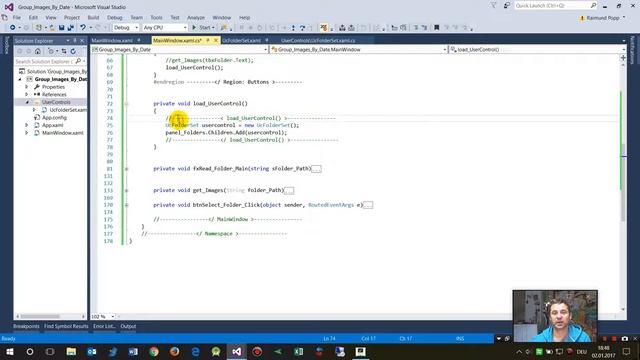Open the Debug menu
This screenshot has width=640, height=360.
[115, 18]
